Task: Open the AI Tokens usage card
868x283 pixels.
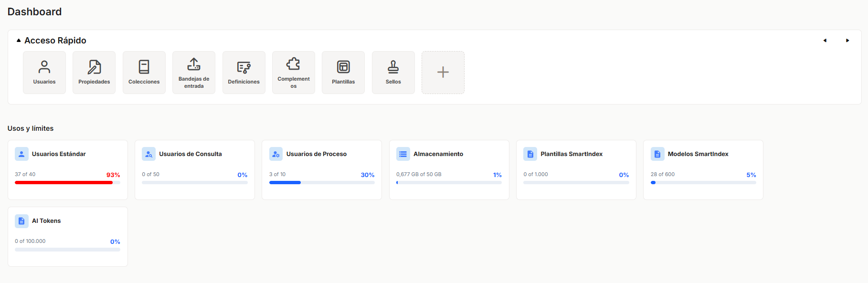Action: click(68, 236)
